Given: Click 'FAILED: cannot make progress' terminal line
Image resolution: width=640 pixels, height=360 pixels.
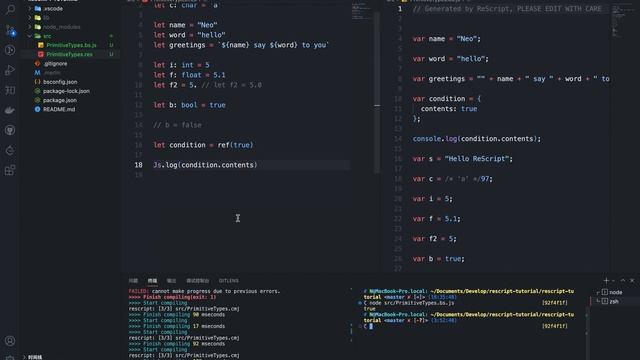Looking at the screenshot, I should point(204,291).
